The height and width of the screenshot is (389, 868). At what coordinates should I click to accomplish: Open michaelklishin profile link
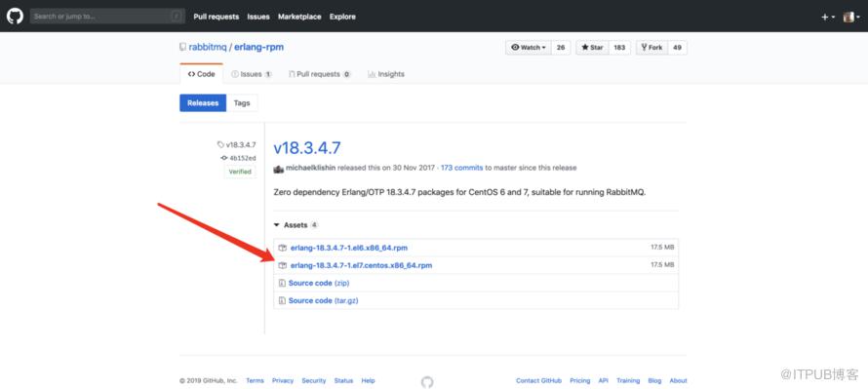[310, 168]
